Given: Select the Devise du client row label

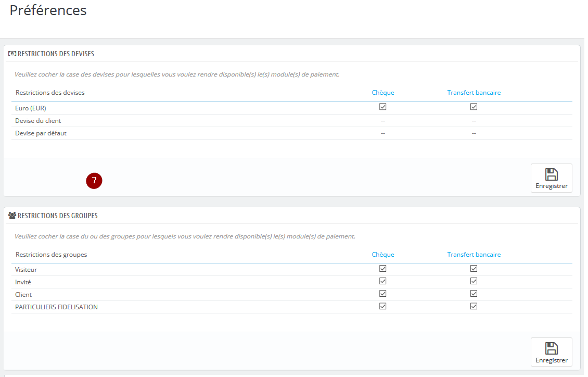Looking at the screenshot, I should (38, 121).
